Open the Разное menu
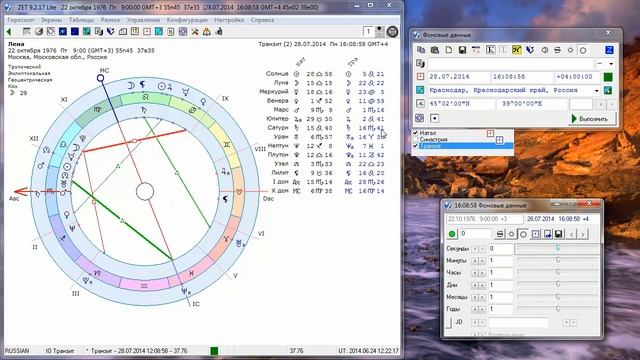The image size is (640, 360). (110, 20)
